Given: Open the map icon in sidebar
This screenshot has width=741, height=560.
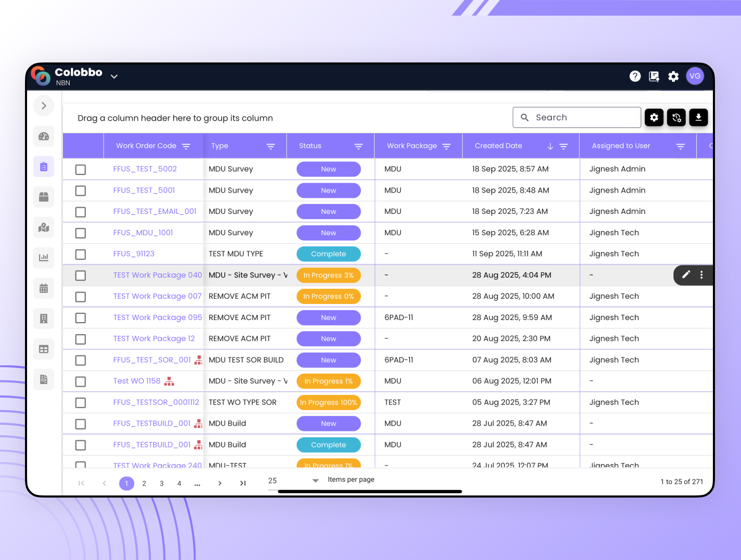Looking at the screenshot, I should [44, 227].
